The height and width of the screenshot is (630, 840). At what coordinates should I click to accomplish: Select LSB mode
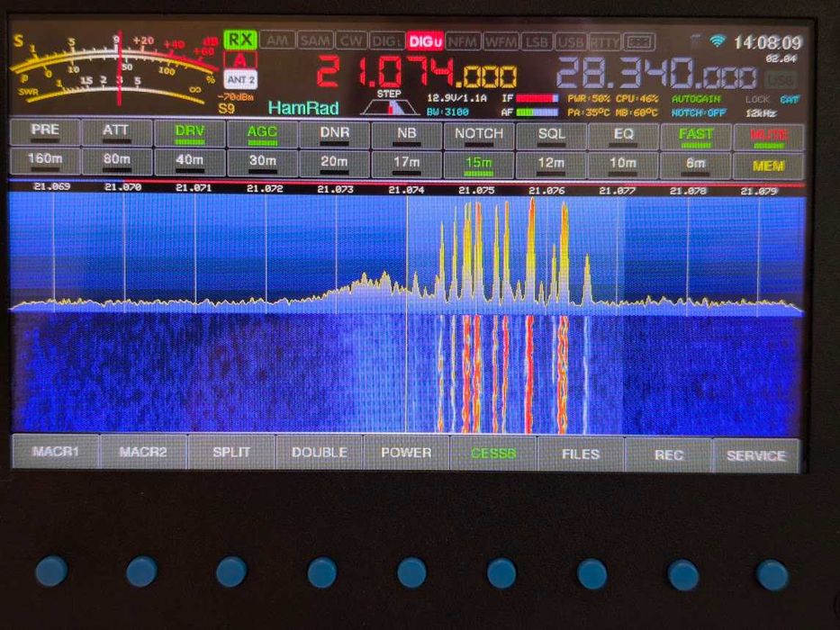537,41
